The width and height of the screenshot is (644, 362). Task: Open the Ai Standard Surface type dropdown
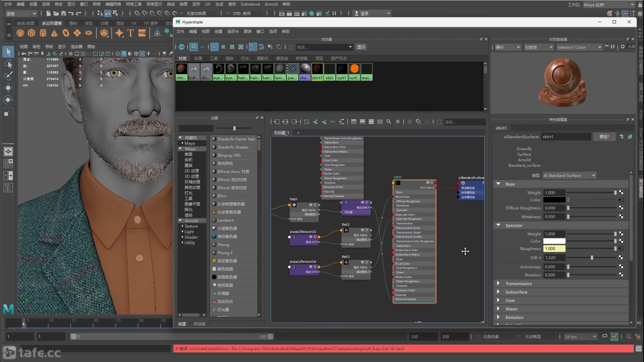click(569, 175)
